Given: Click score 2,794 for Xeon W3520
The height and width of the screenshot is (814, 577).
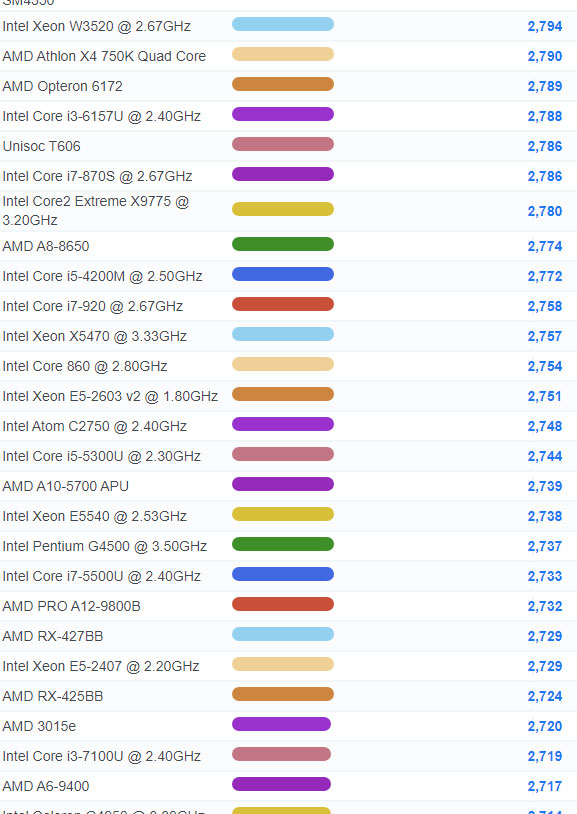Looking at the screenshot, I should point(545,26).
